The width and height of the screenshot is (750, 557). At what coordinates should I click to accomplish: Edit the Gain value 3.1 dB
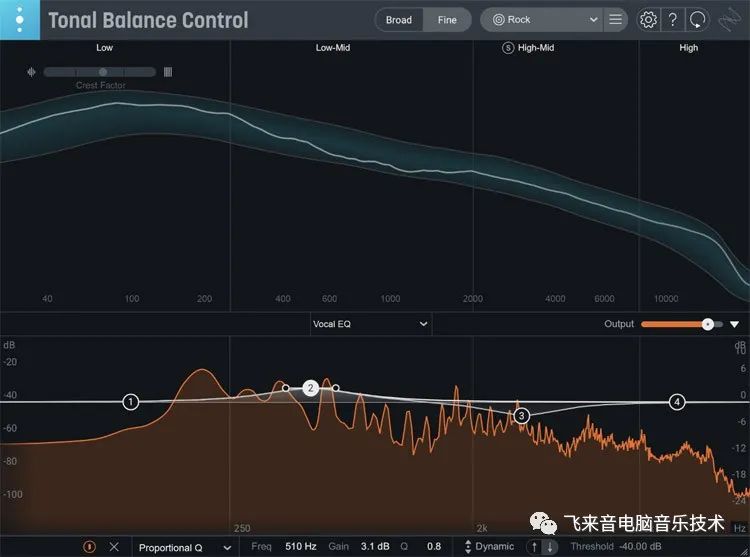[375, 546]
